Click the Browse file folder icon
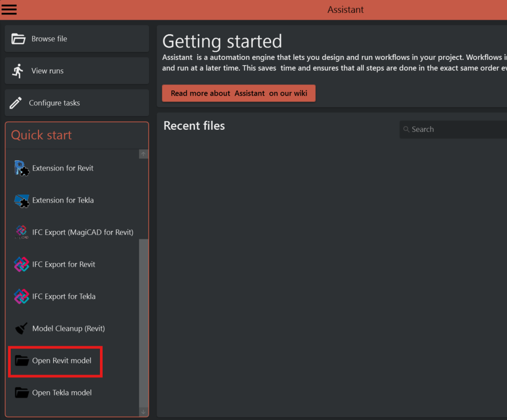Image resolution: width=507 pixels, height=420 pixels. coord(18,38)
